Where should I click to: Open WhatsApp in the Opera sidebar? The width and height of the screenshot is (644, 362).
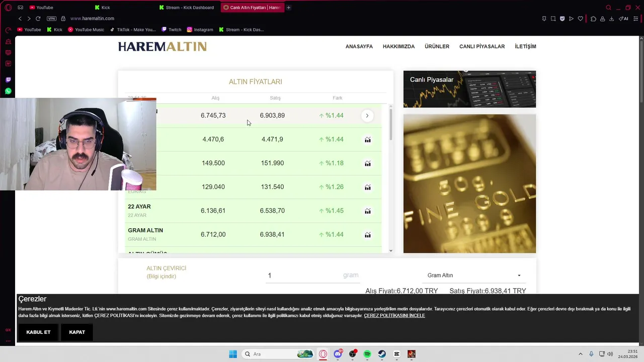(8, 91)
